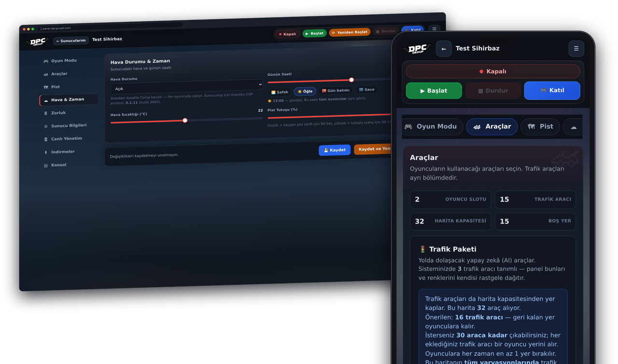Click the Kapalı status pill in the desktop bar

click(x=287, y=34)
